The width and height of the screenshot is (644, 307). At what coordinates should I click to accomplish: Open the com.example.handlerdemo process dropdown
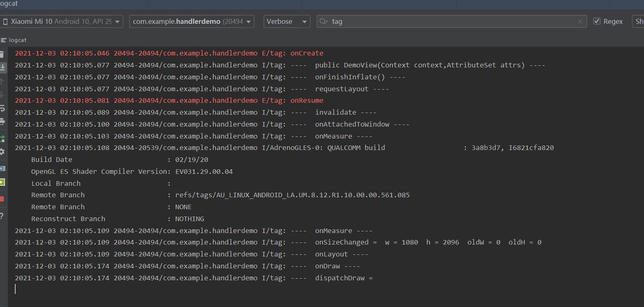pos(192,21)
